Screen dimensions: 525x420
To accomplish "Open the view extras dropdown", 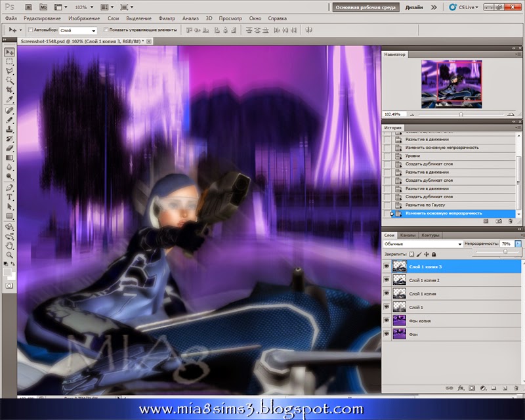I will click(x=60, y=7).
